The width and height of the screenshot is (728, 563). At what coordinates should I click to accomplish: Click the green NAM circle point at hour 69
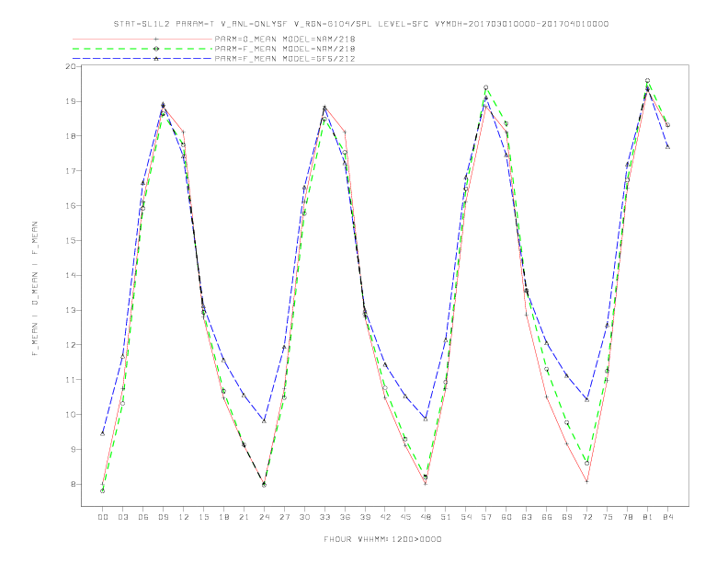pyautogui.click(x=567, y=423)
